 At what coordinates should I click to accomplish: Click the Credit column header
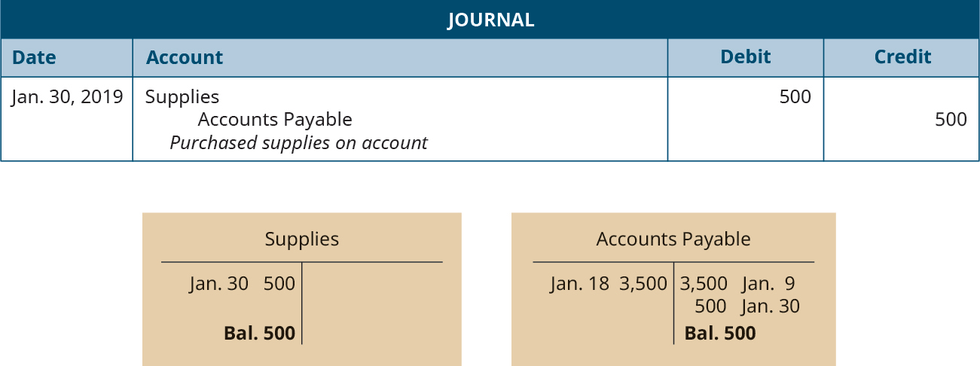coord(902,57)
